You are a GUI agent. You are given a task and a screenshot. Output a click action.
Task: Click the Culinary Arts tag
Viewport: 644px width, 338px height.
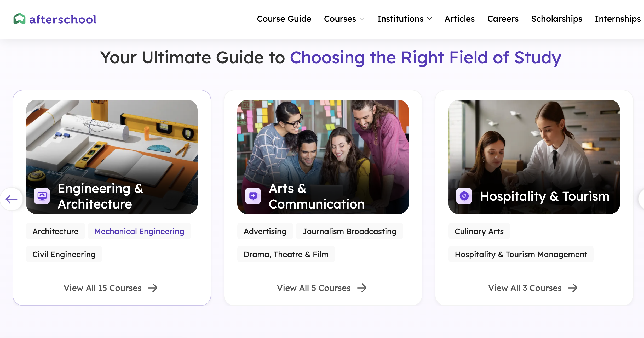(479, 231)
